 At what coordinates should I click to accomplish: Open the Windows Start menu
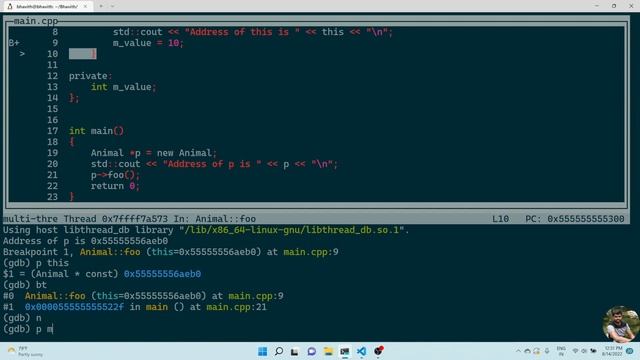[262, 351]
